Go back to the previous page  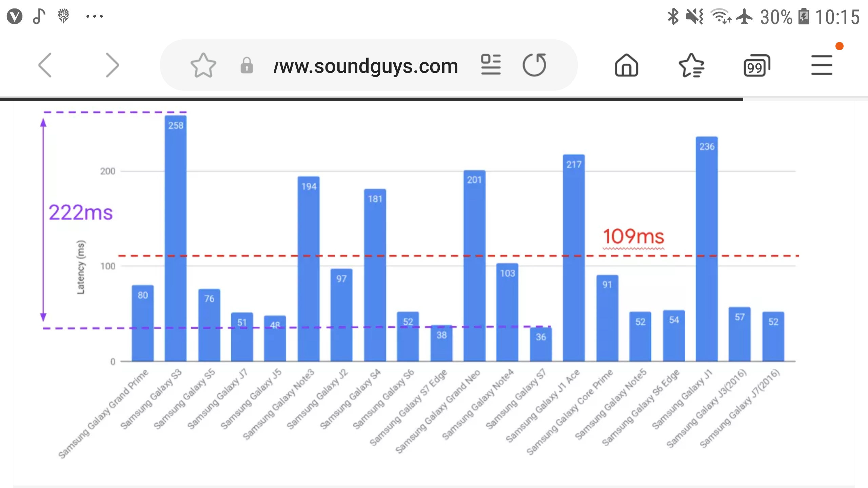click(45, 65)
